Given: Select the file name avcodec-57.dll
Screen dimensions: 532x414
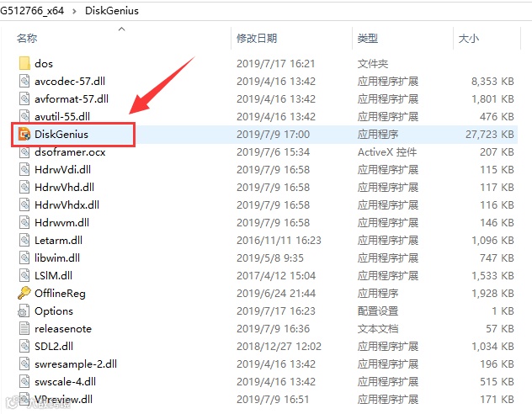Looking at the screenshot, I should pos(70,81).
